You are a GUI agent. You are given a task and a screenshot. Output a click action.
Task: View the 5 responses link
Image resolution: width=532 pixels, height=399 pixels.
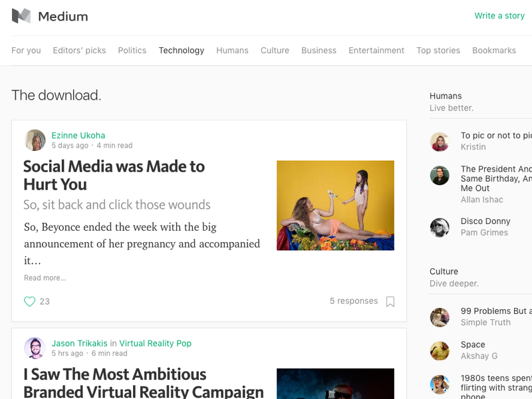tap(354, 301)
